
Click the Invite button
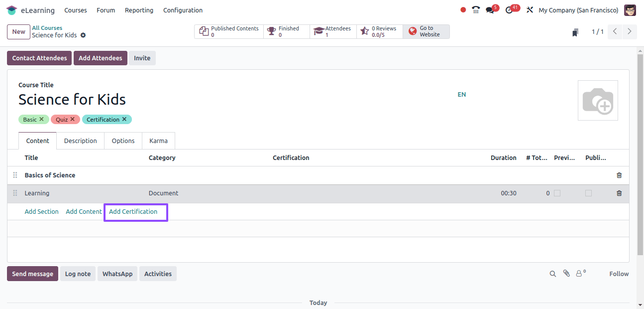(142, 58)
